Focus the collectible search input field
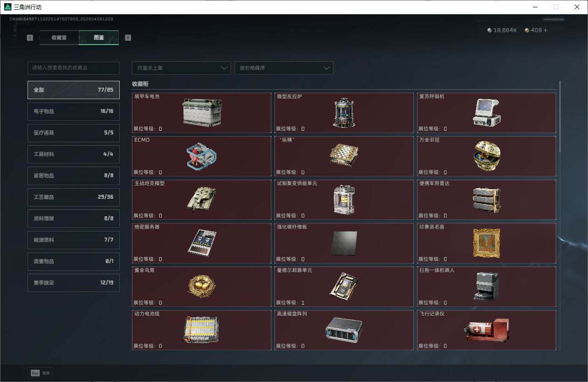The image size is (588, 382). [x=73, y=68]
